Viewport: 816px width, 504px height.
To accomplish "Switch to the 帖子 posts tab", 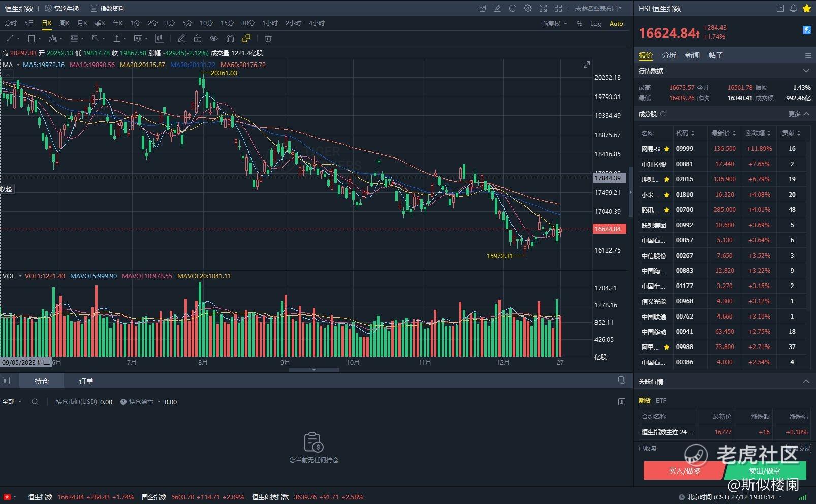I will coord(715,55).
